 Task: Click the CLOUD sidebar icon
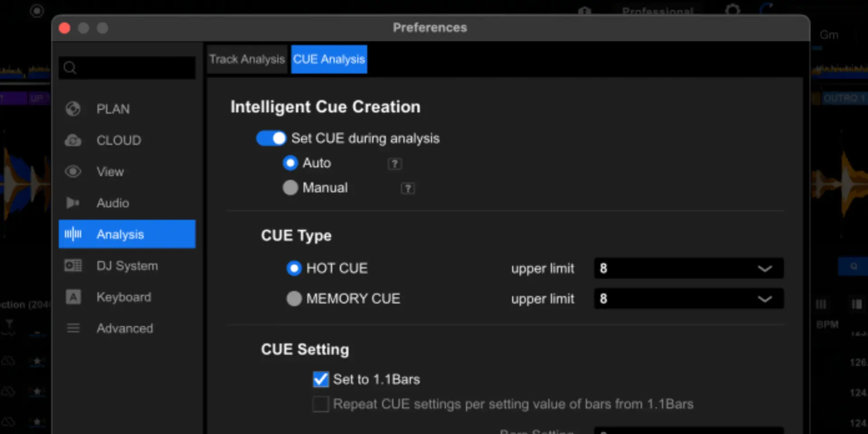click(73, 140)
